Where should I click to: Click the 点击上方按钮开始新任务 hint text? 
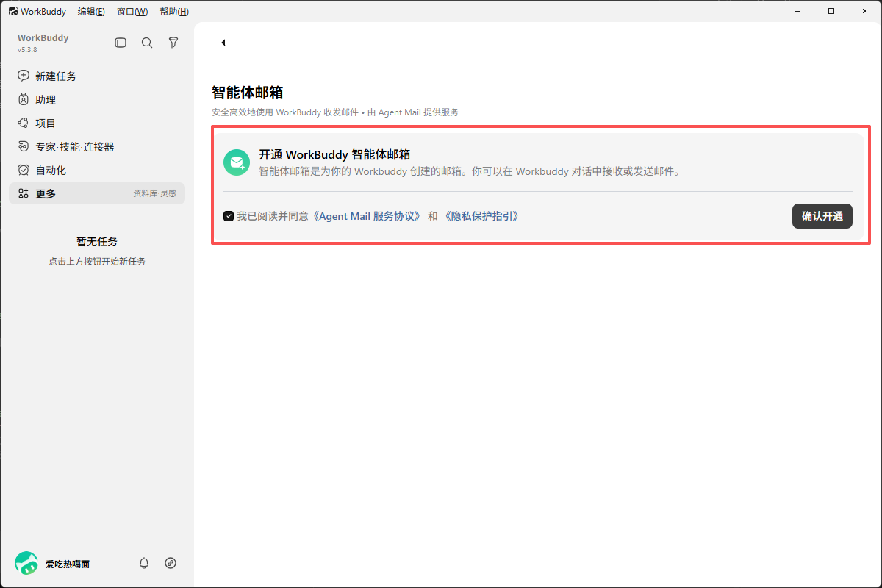point(97,261)
